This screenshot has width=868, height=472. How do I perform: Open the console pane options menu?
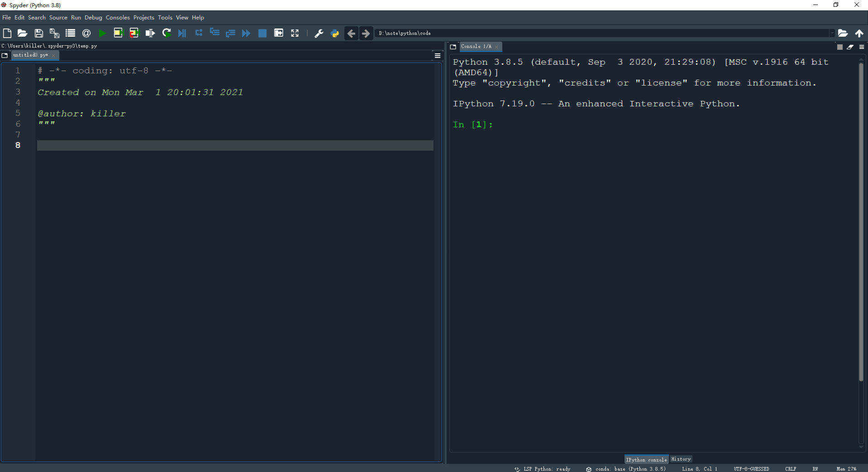pyautogui.click(x=862, y=47)
